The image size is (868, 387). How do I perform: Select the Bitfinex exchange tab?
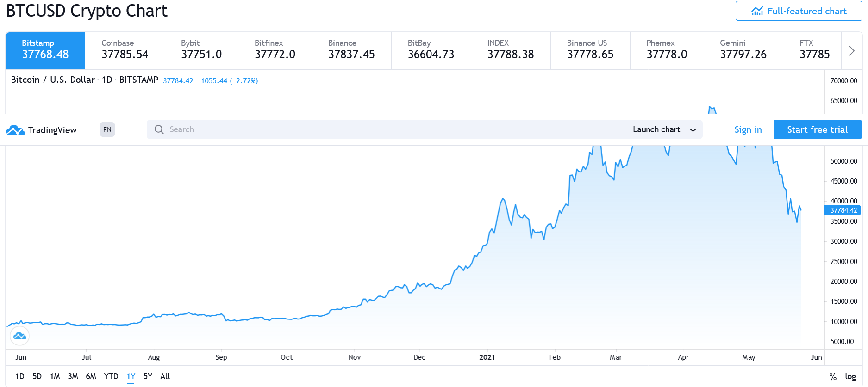coord(275,51)
